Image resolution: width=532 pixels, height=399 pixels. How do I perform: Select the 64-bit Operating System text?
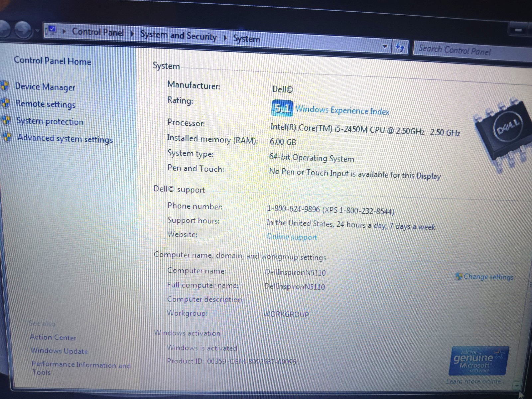(x=312, y=158)
